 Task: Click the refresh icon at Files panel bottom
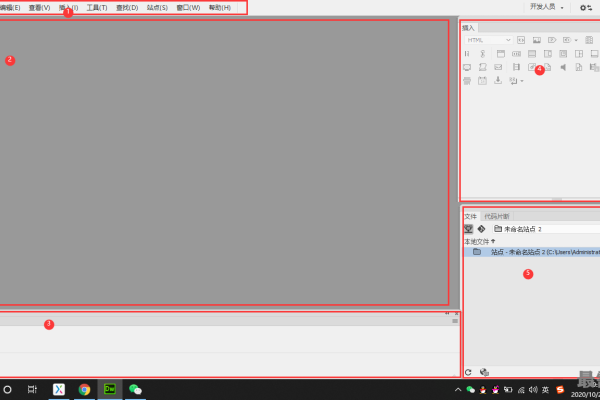tap(468, 372)
